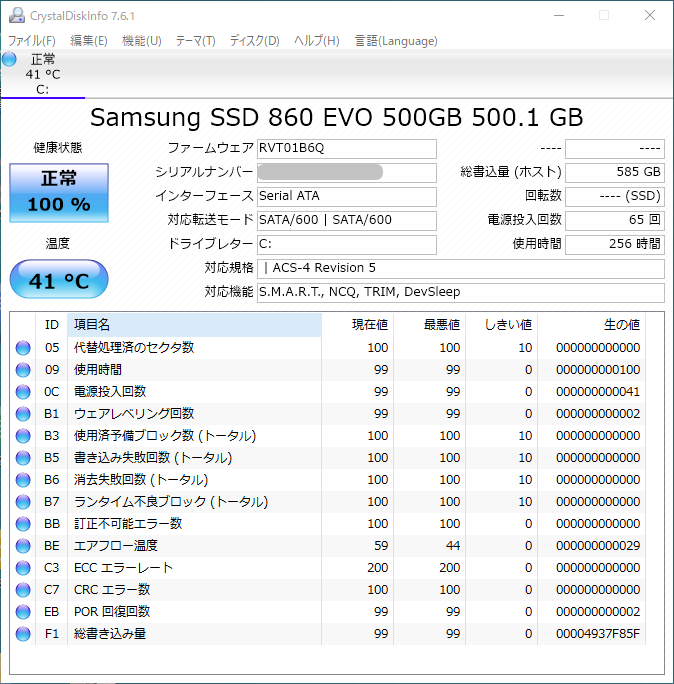Click the 41 °C temperature button
This screenshot has width=674, height=684.
pyautogui.click(x=59, y=279)
